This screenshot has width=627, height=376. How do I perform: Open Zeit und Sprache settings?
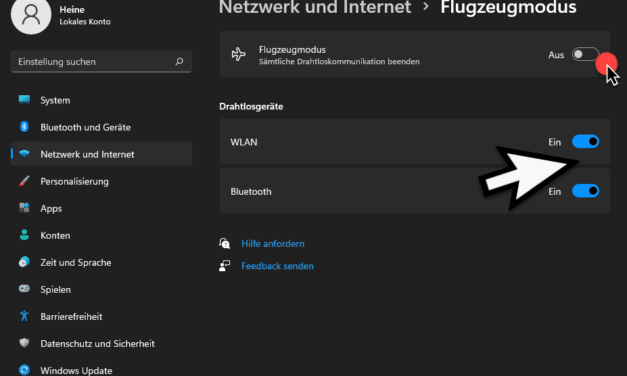click(x=101, y=262)
